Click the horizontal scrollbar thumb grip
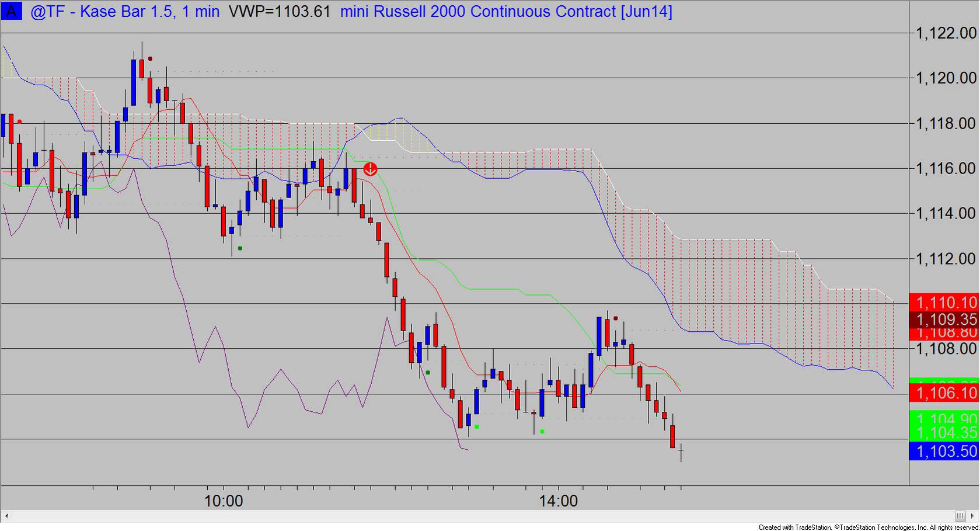 pyautogui.click(x=960, y=516)
